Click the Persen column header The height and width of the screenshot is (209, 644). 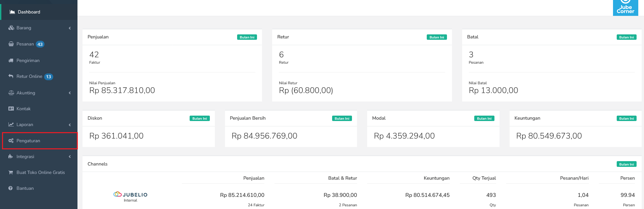click(x=627, y=178)
